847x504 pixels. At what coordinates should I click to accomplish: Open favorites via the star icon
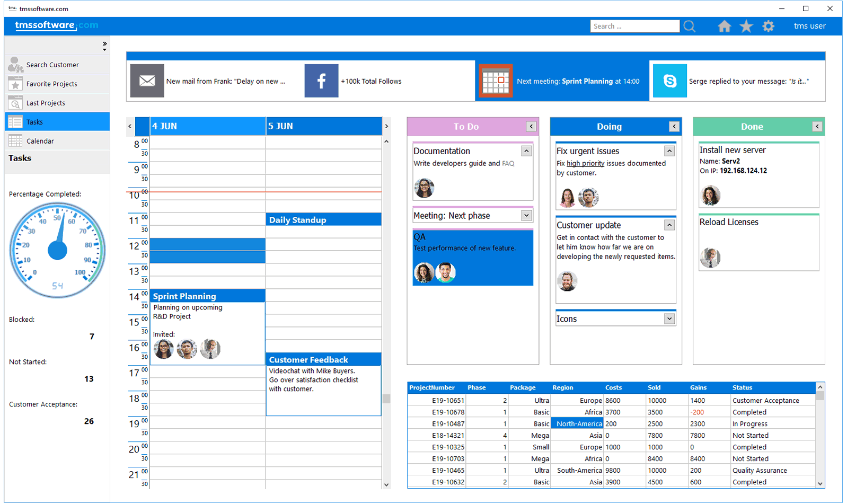[746, 26]
